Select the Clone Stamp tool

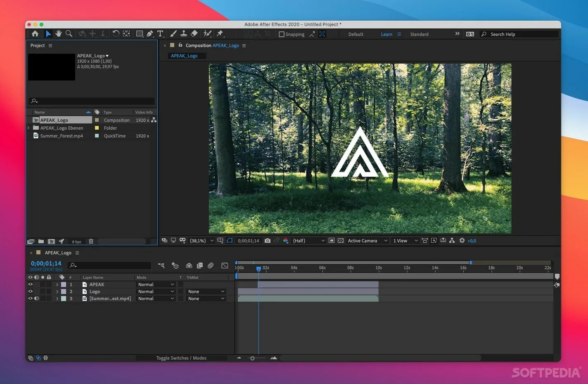184,34
